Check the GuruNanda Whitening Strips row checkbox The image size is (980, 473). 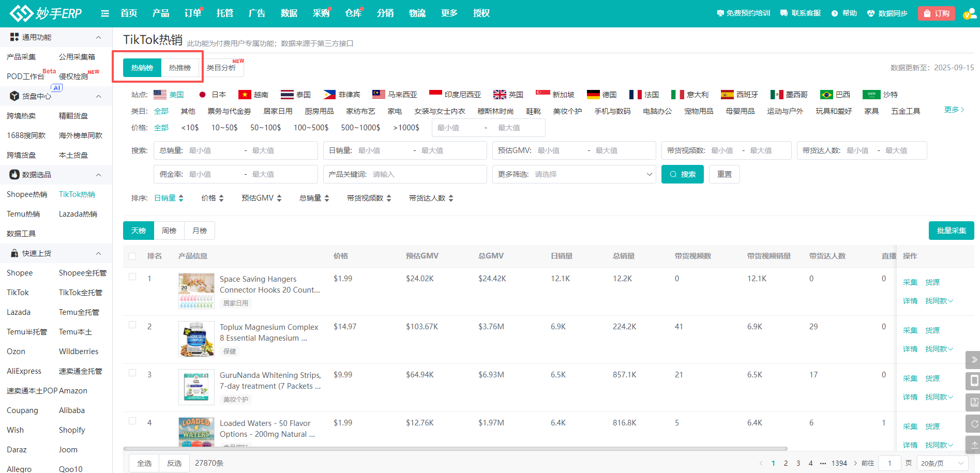tap(132, 373)
